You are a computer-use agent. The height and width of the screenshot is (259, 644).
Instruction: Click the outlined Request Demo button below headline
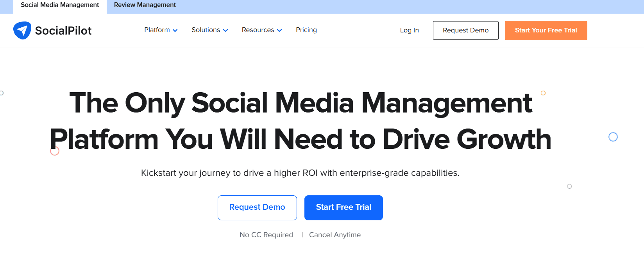click(x=257, y=207)
